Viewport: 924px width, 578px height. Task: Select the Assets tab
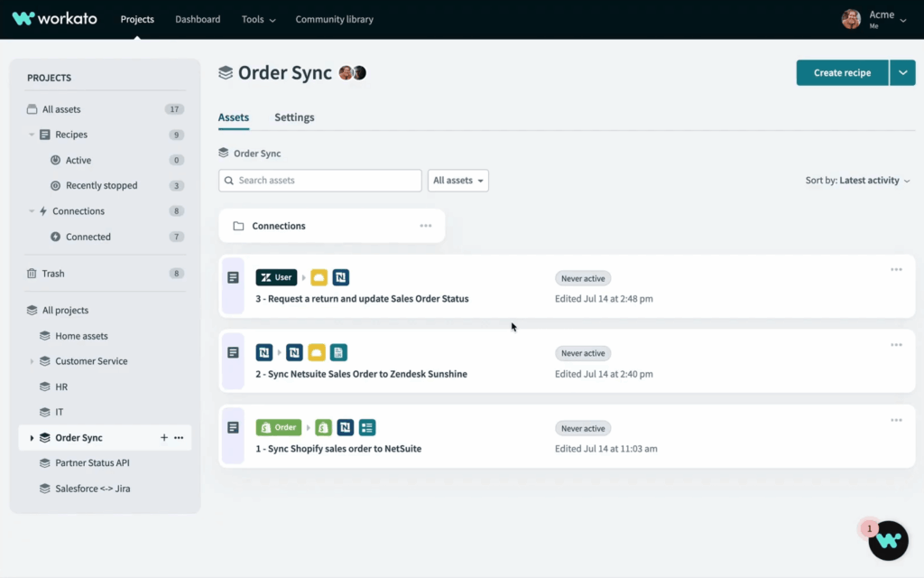coord(234,117)
